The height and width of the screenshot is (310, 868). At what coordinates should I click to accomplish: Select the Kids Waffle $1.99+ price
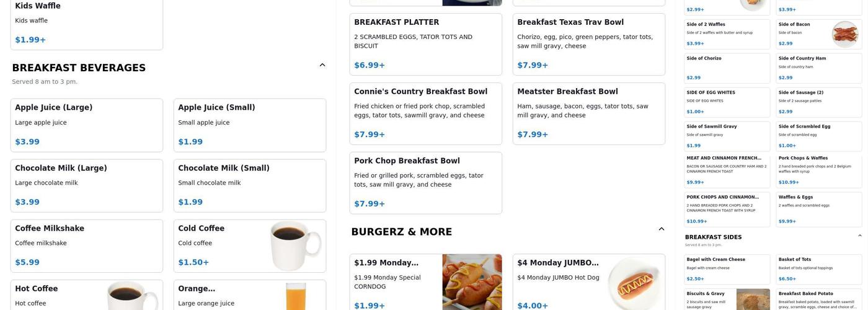pos(30,40)
